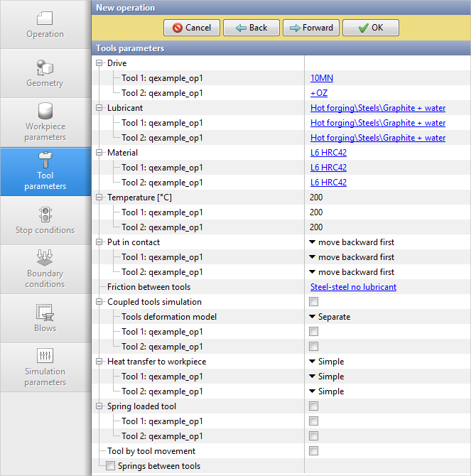Screen dimensions: 471x476
Task: Select the Workpiece parameters cylinder icon
Action: (x=45, y=112)
